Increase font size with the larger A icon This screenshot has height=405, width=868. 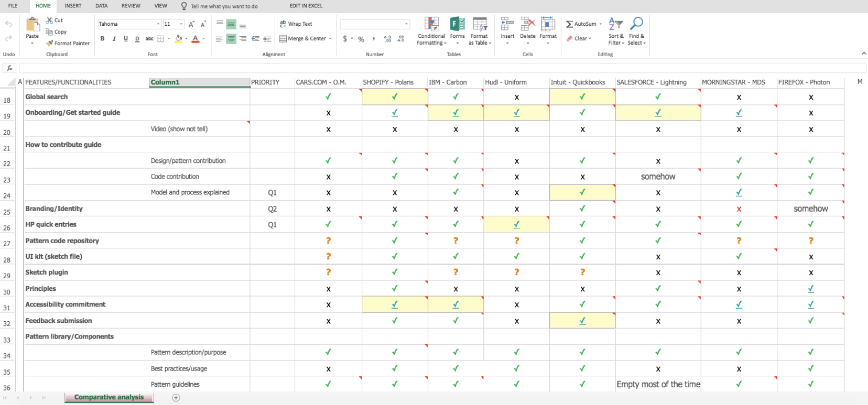[191, 24]
